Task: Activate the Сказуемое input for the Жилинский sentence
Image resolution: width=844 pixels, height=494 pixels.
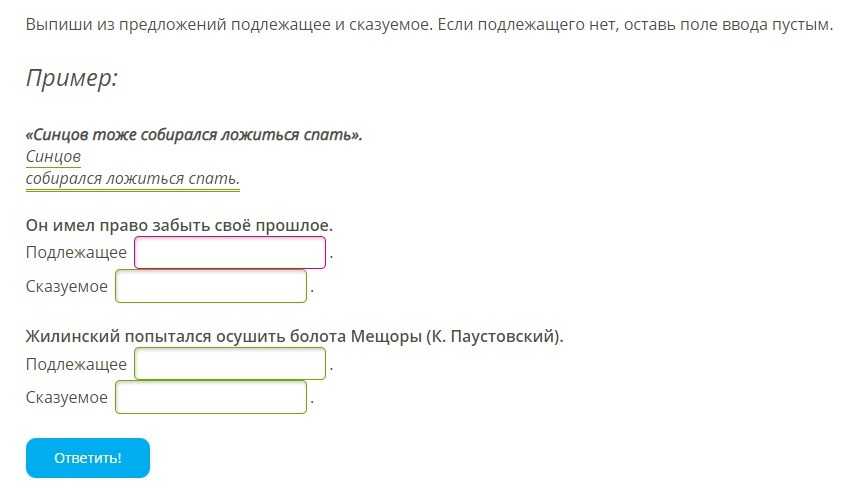Action: tap(211, 398)
